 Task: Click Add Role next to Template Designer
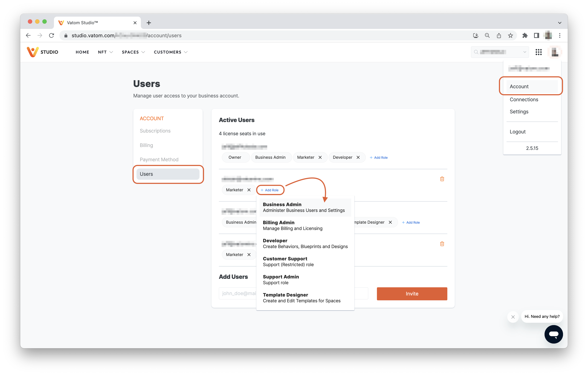(x=411, y=222)
